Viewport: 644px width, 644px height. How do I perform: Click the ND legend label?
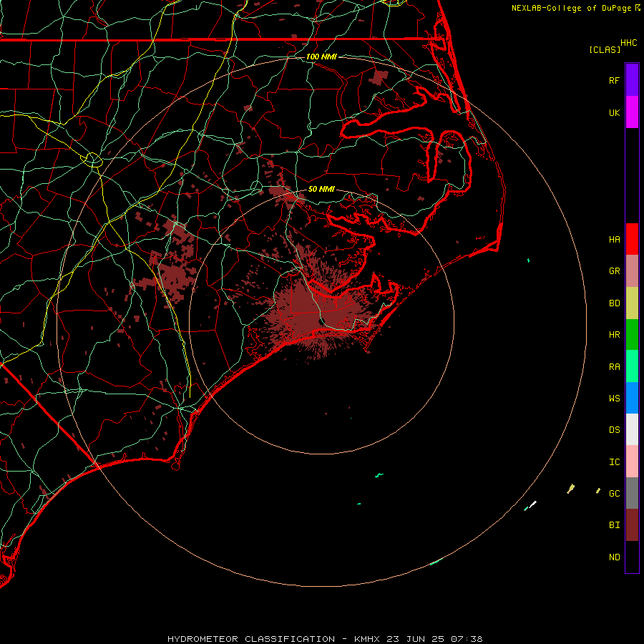tap(615, 557)
